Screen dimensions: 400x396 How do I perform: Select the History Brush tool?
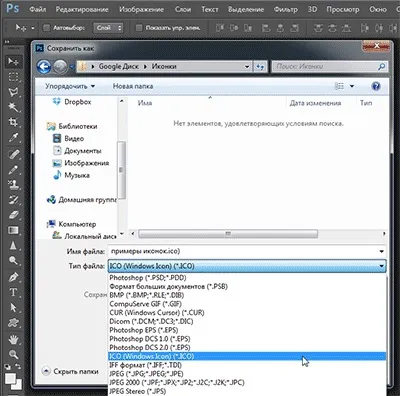tap(13, 200)
